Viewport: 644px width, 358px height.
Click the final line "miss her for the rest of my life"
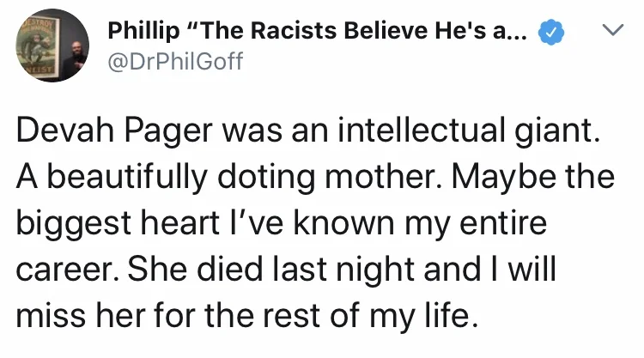click(x=244, y=315)
